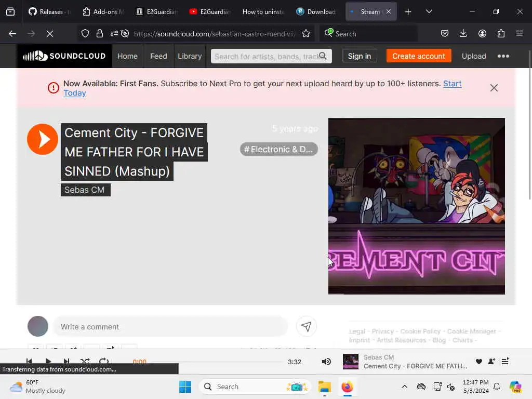The height and width of the screenshot is (399, 532).
Task: Follow Sebas CM via player follow icon
Action: (491, 362)
